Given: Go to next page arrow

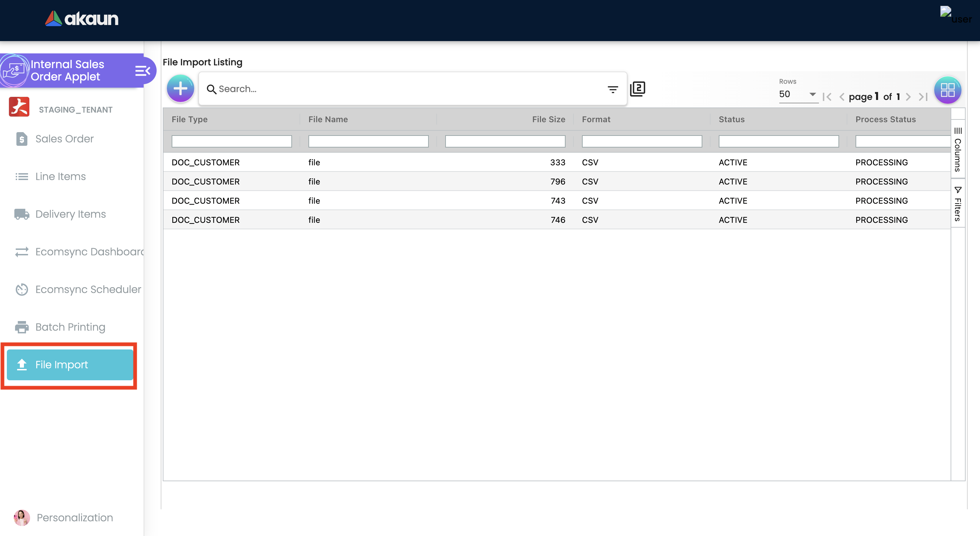Looking at the screenshot, I should tap(909, 97).
